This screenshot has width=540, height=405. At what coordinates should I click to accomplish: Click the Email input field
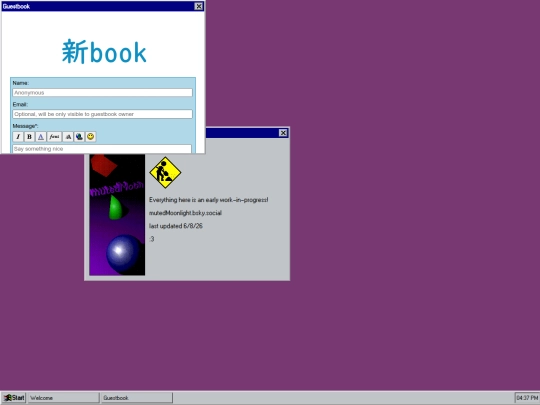pos(102,114)
